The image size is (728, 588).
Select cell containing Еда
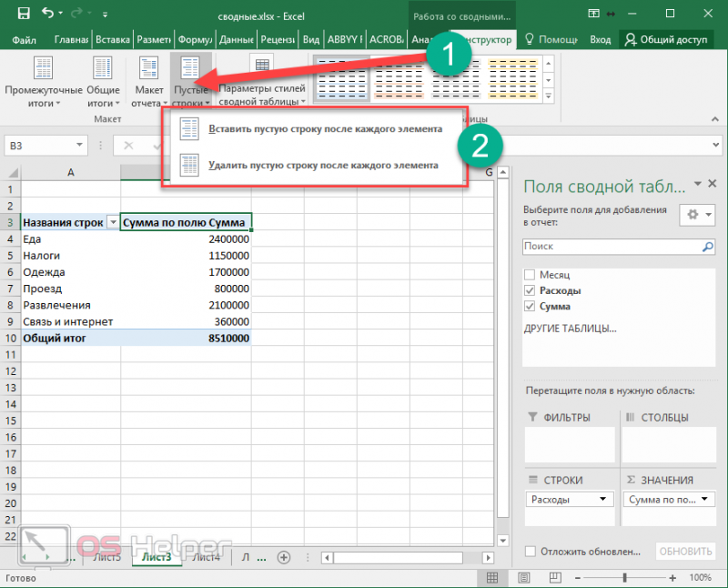coord(71,239)
